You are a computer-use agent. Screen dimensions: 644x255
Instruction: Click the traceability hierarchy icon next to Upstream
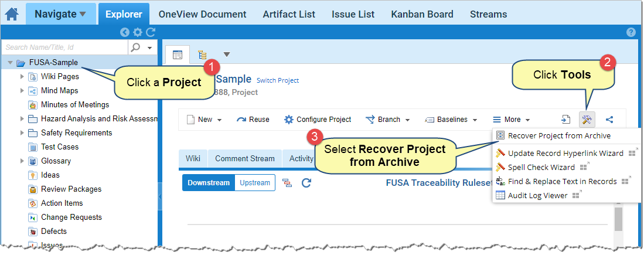point(287,183)
